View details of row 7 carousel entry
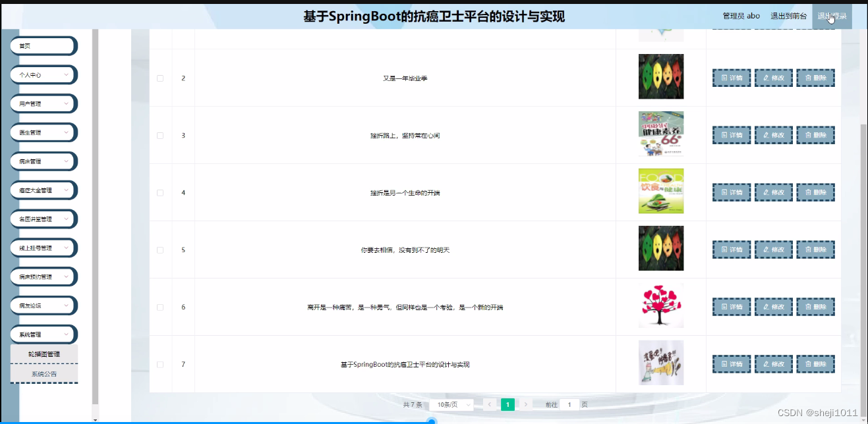Viewport: 868px width, 424px height. coord(731,363)
